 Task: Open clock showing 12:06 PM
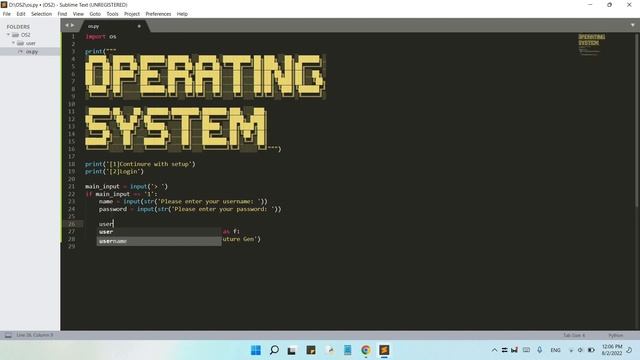(612, 350)
